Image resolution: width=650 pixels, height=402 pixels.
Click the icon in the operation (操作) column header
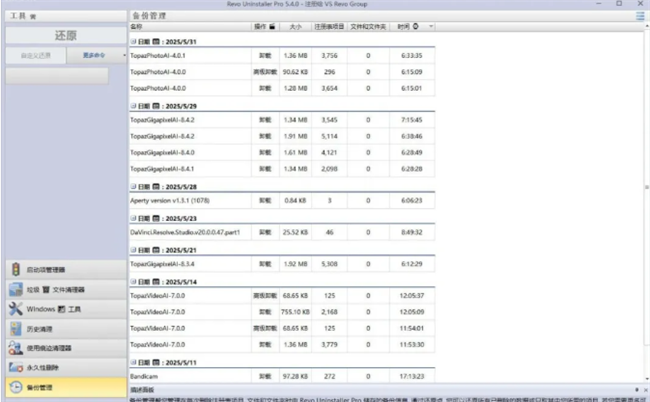(x=272, y=27)
